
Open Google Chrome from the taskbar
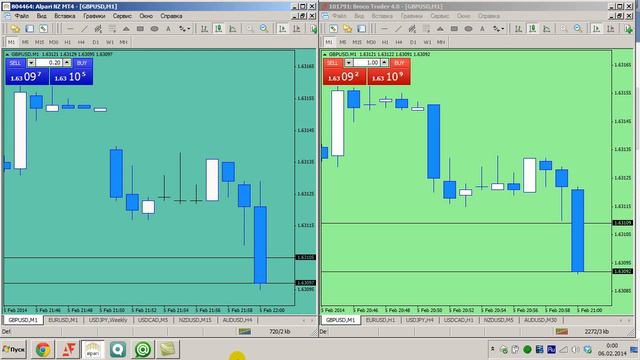[x=43, y=350]
